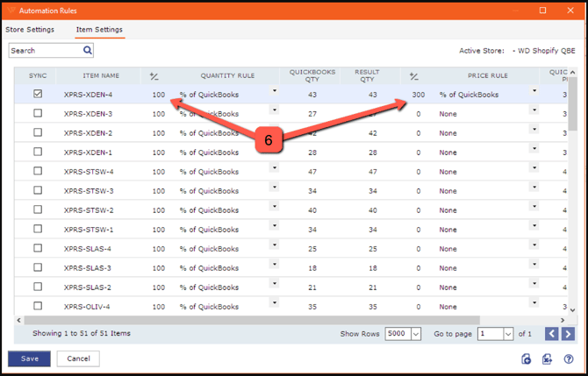This screenshot has height=376, width=588.
Task: Tick the sync checkbox for XPRS-STSW-4
Action: 38,172
